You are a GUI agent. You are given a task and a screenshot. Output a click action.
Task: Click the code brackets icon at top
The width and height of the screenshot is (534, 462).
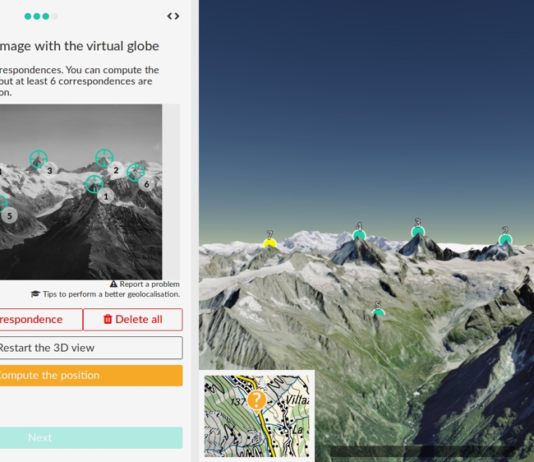point(173,16)
